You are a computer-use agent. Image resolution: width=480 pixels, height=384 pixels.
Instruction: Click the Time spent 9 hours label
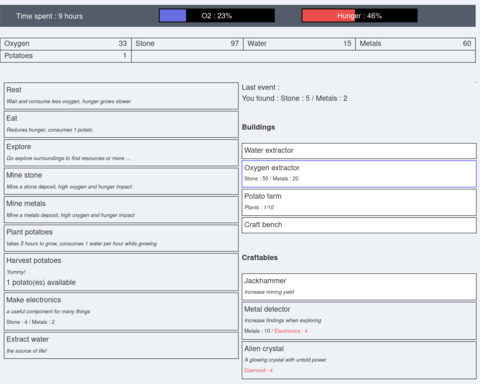click(49, 16)
